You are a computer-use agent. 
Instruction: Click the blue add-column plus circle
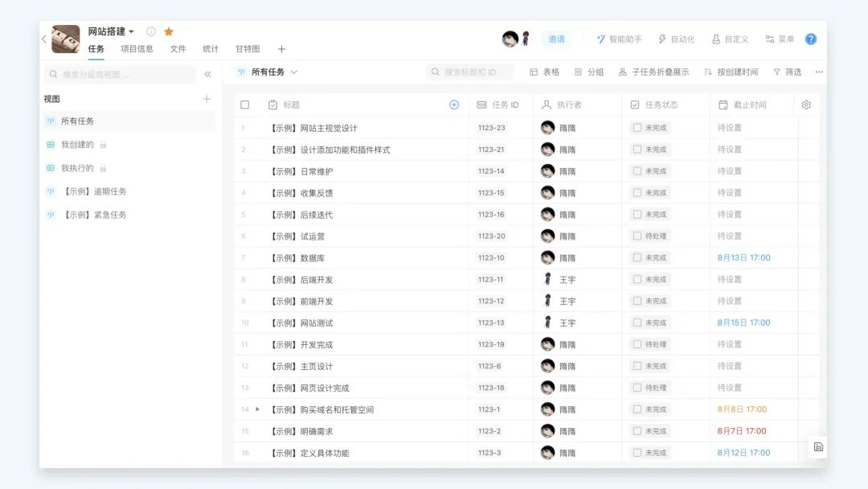[x=454, y=105]
